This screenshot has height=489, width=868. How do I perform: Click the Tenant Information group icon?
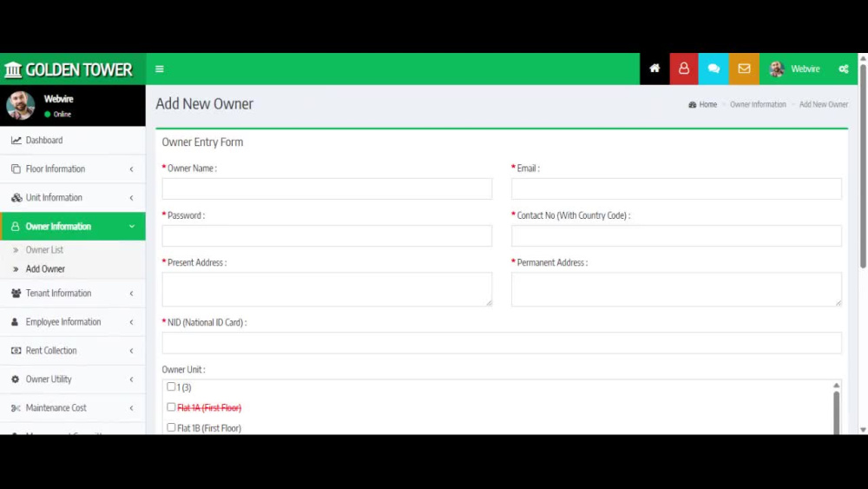[x=16, y=293]
